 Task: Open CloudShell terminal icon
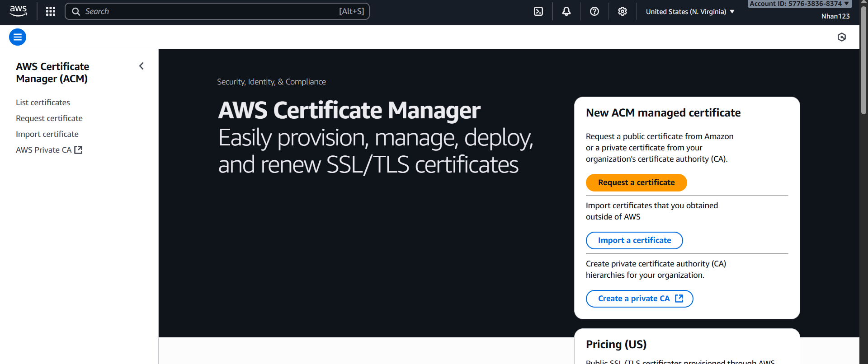pos(538,11)
